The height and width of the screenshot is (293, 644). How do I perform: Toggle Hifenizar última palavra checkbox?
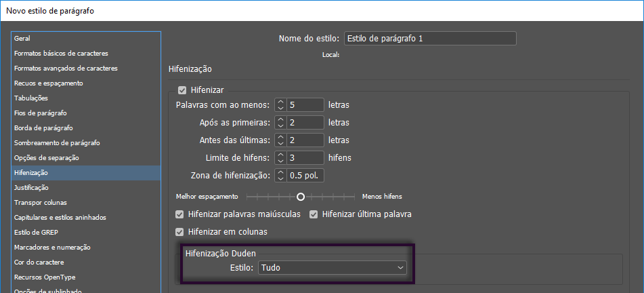click(x=314, y=214)
